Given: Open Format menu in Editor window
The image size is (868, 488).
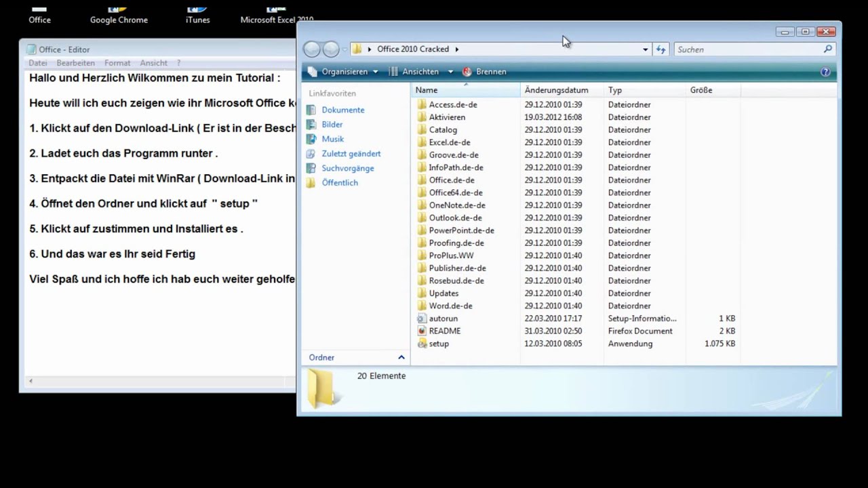Looking at the screenshot, I should coord(117,63).
